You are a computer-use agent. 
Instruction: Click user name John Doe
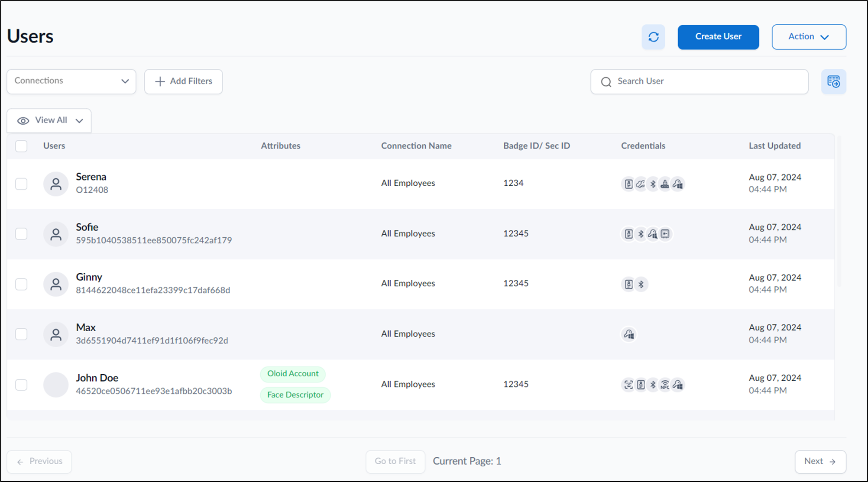97,378
